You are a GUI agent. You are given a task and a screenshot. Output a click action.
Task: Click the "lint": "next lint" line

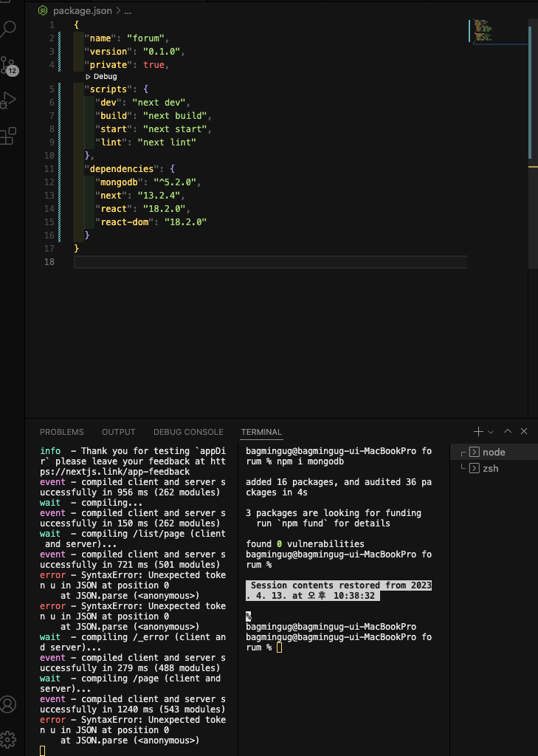pos(145,142)
